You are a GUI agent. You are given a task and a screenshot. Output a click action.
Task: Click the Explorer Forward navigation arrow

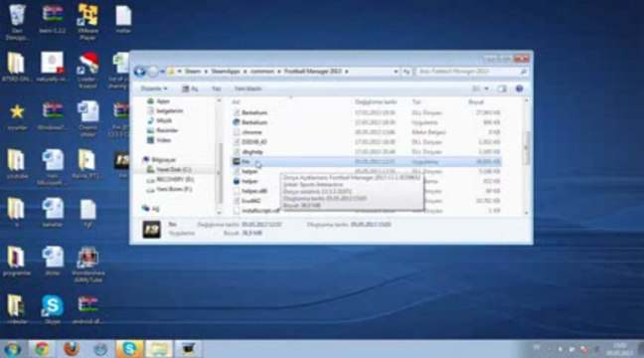153,72
